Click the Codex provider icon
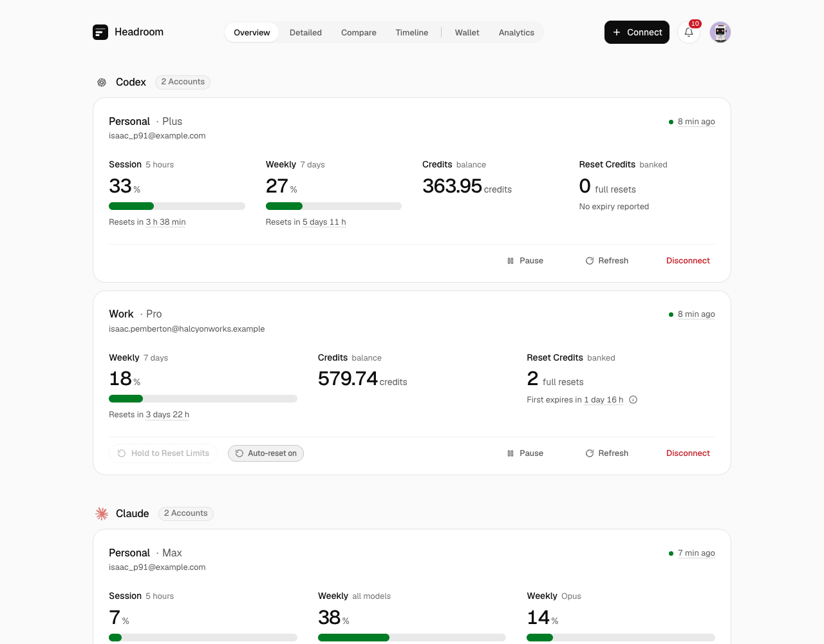Viewport: 824px width, 644px height. click(102, 82)
